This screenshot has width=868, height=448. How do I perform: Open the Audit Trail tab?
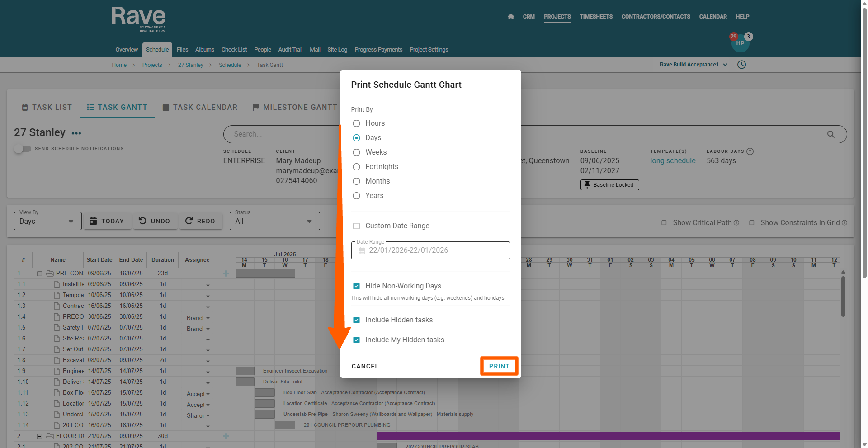coord(290,50)
